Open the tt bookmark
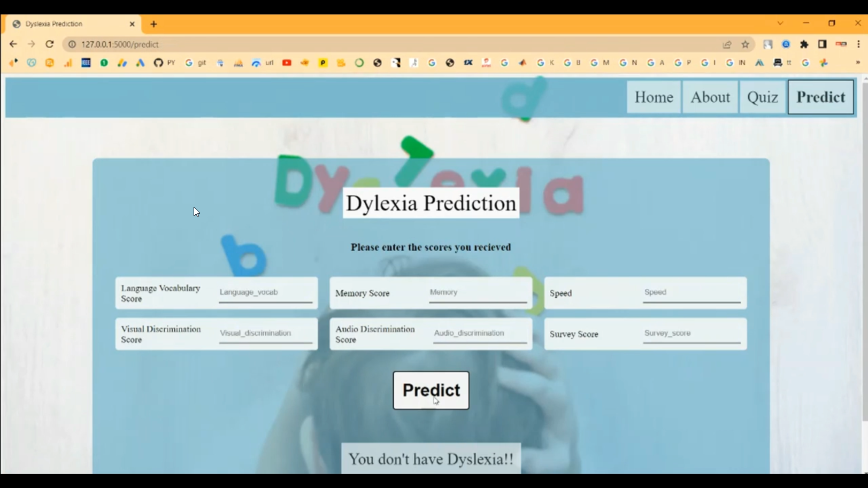Image resolution: width=868 pixels, height=488 pixels. point(782,63)
